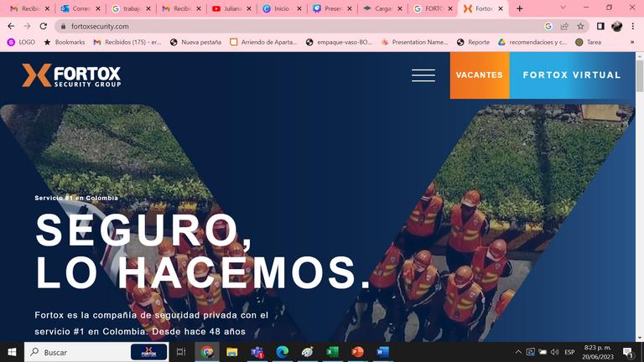Open the LOGO bookmark

tap(21, 42)
